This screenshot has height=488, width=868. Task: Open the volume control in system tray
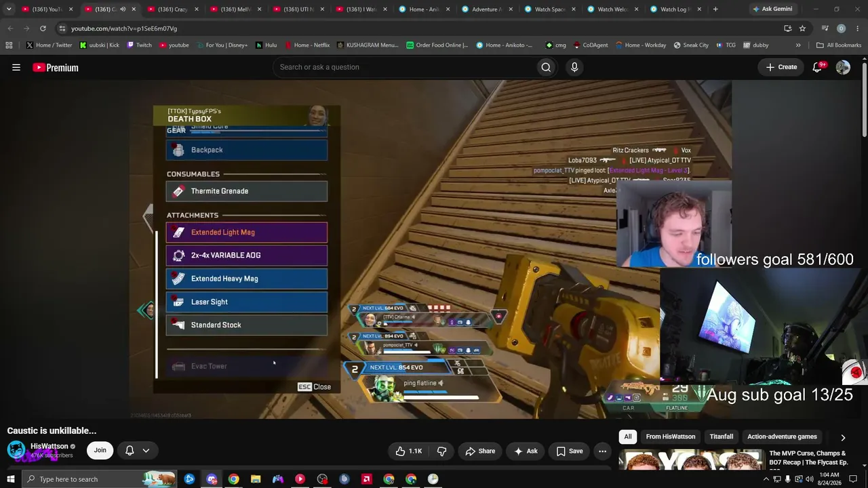click(x=809, y=479)
